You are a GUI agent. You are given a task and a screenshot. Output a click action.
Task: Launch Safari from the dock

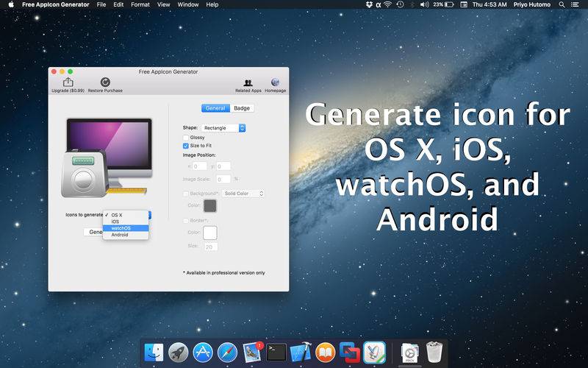227,353
